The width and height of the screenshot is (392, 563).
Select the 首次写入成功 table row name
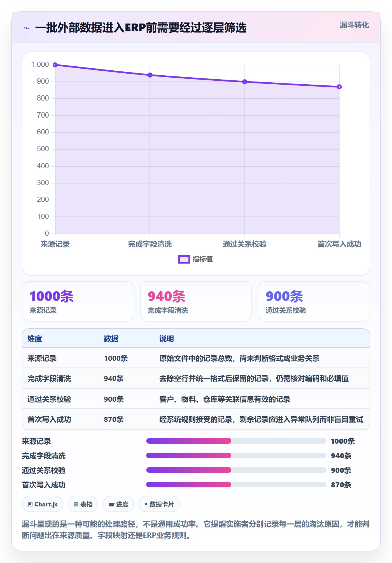tap(49, 420)
